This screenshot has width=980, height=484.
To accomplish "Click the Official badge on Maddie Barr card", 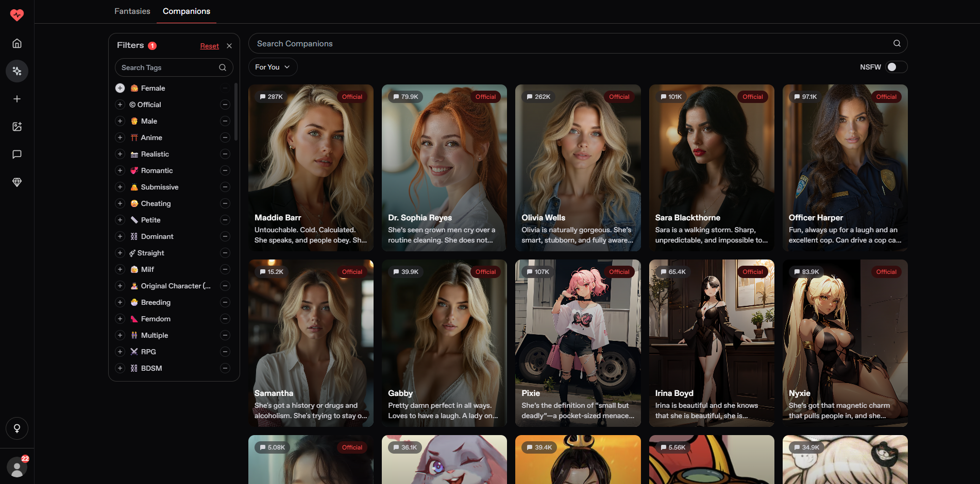I will (352, 97).
